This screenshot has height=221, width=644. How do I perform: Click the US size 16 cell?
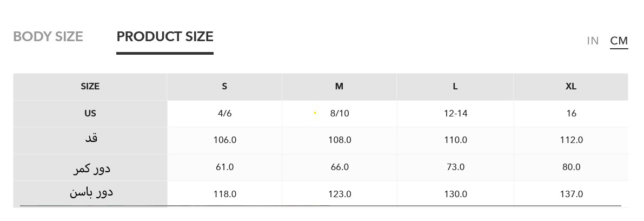[x=571, y=114]
